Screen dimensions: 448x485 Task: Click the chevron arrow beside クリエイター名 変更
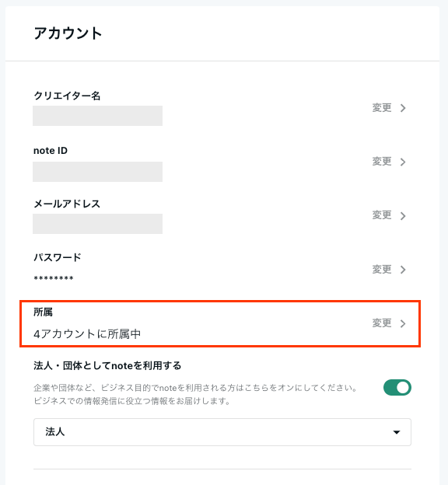[x=403, y=108]
